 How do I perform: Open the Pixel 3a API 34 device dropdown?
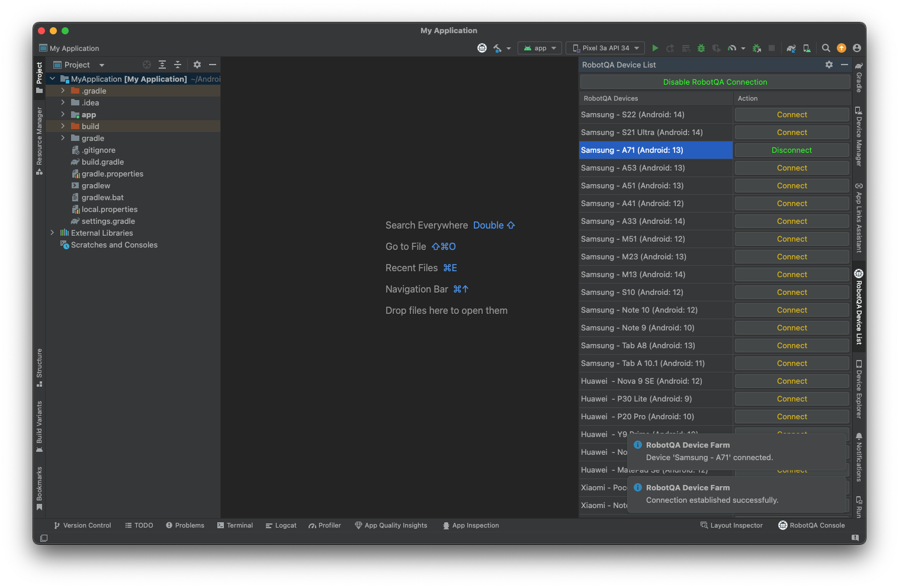605,48
